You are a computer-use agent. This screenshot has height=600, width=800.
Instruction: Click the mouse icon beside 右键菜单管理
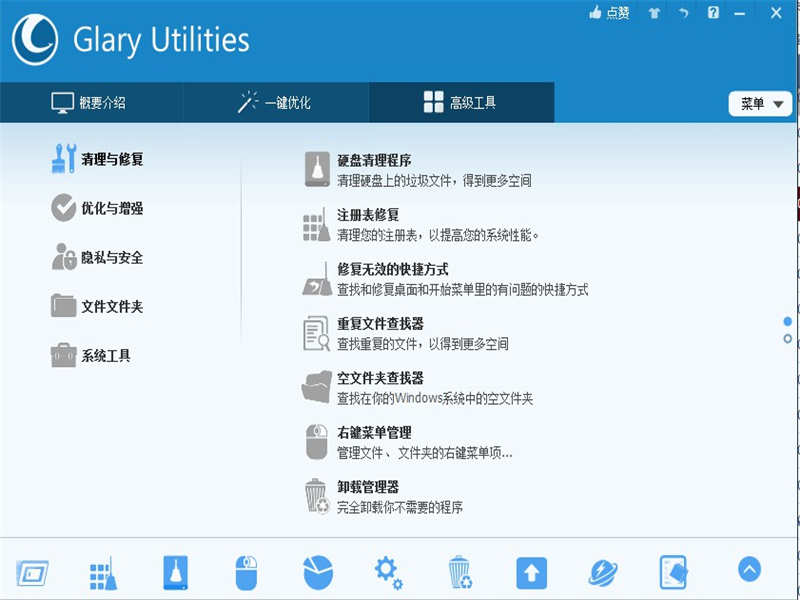coord(316,442)
